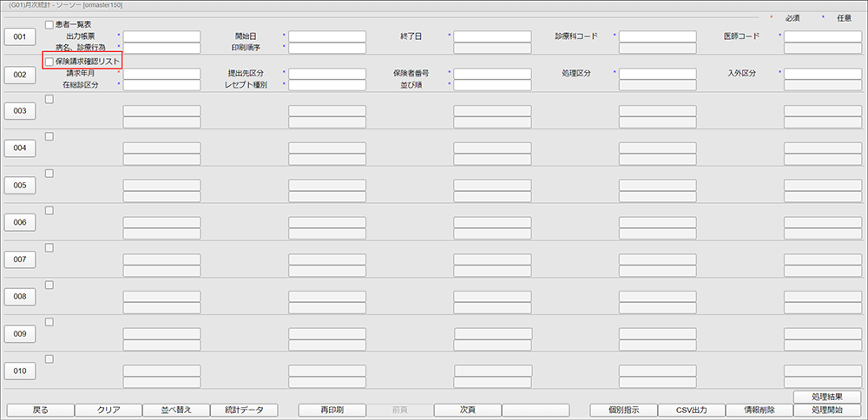Enable the 保険請求確認リスト checkbox
Viewport: 868px width, 420px height.
point(49,62)
